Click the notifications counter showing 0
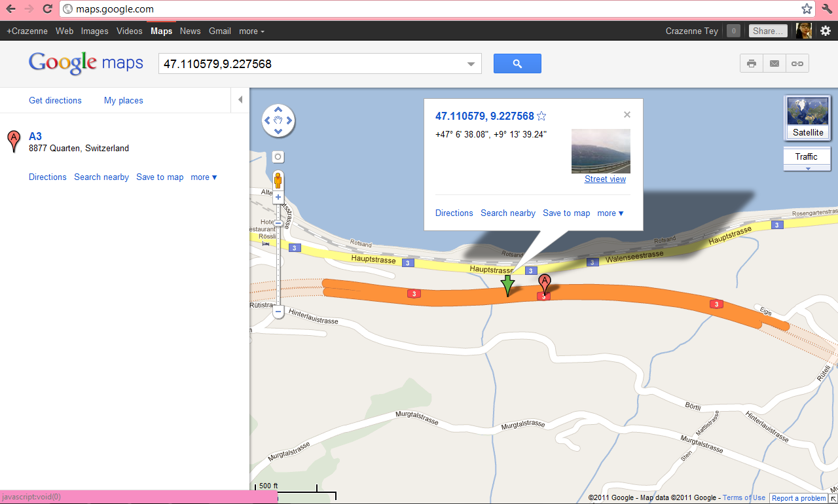The width and height of the screenshot is (838, 504). pos(733,31)
